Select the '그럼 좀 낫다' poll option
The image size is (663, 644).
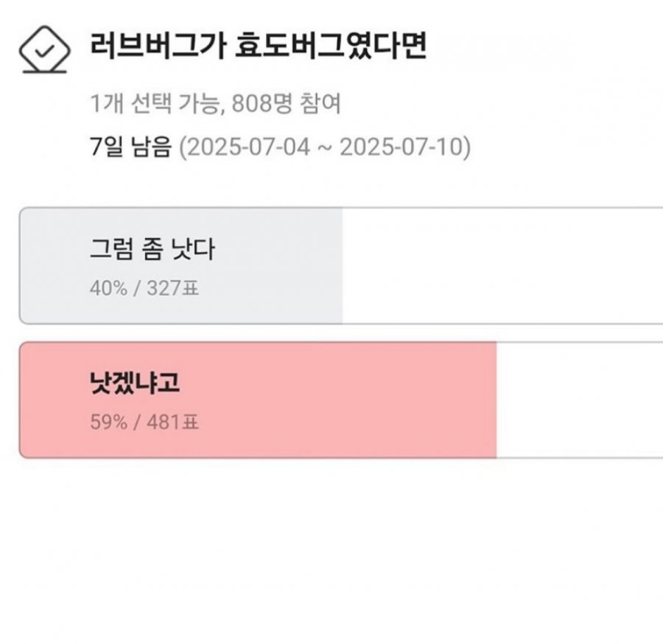point(341,265)
